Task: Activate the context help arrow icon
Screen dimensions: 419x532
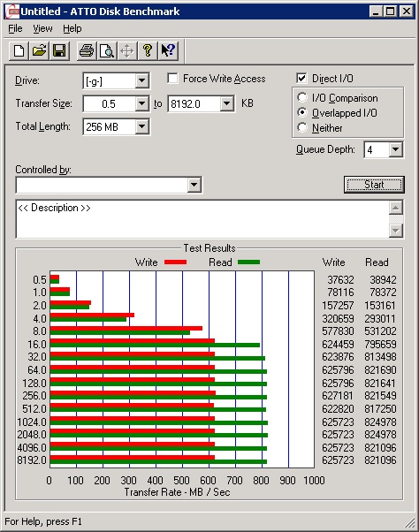Action: click(x=168, y=51)
